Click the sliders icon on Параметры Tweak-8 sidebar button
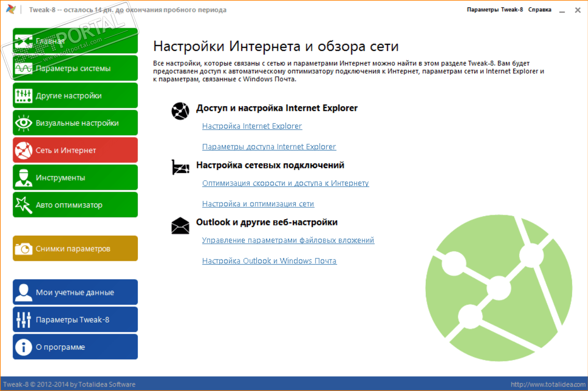 click(x=24, y=320)
